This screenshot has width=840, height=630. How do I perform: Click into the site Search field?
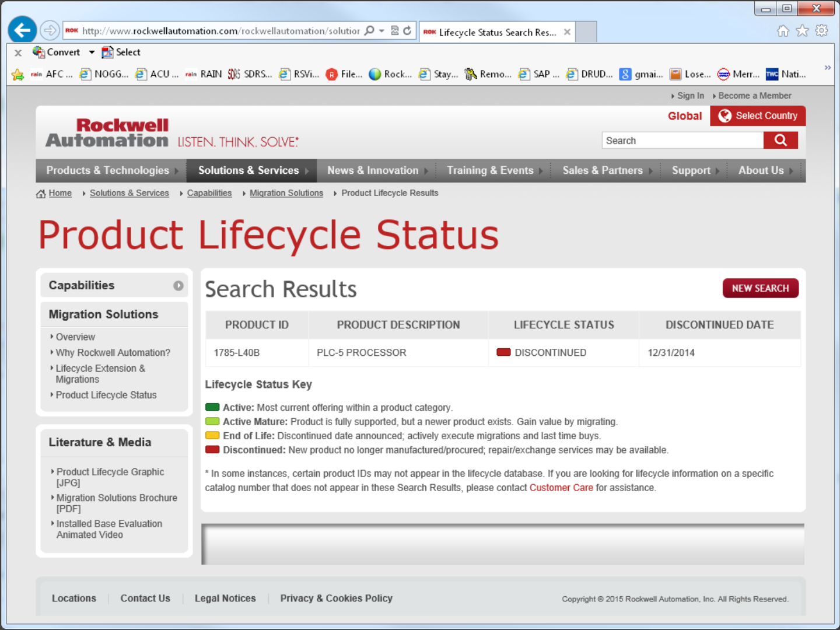682,141
